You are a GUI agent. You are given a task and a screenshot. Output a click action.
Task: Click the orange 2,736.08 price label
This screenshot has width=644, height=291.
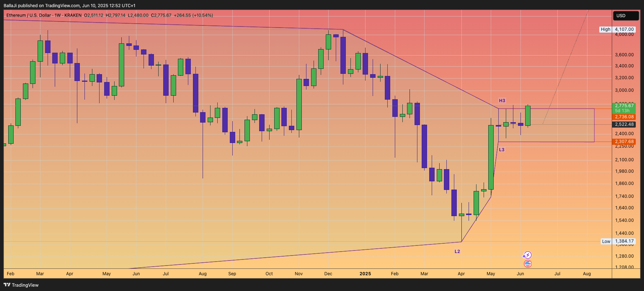click(624, 117)
